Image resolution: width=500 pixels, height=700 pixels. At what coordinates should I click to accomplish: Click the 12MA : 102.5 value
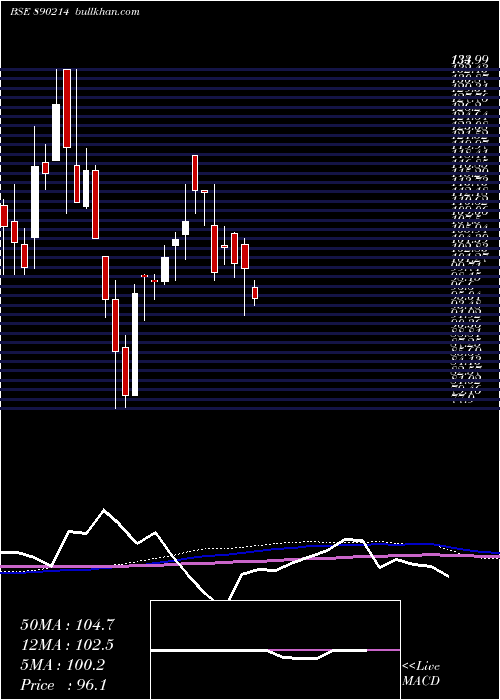67,645
